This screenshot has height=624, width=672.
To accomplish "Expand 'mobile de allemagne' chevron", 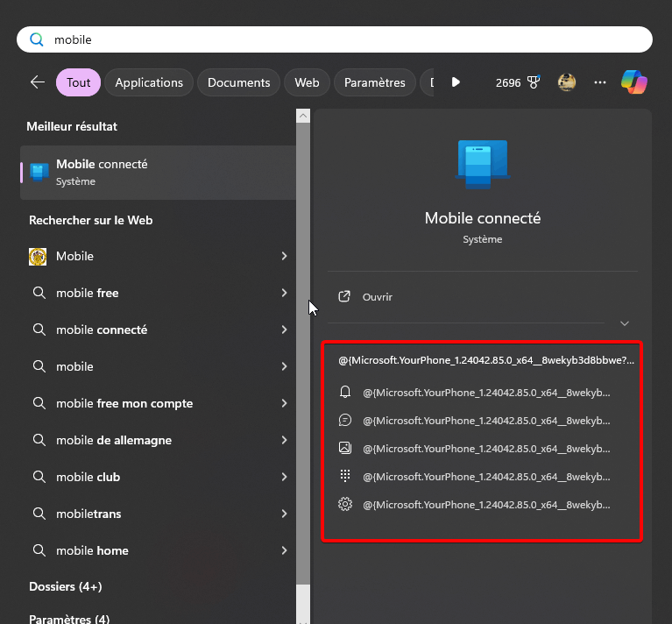I will (x=284, y=440).
